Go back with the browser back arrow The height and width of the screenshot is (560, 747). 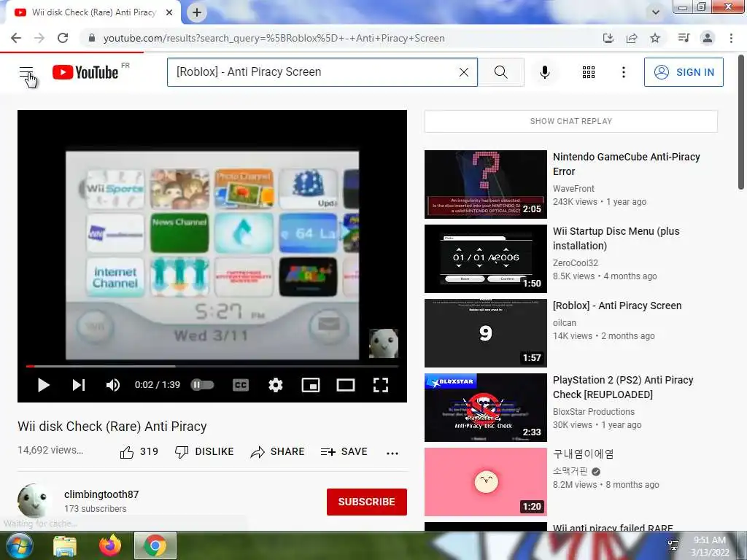pos(16,38)
